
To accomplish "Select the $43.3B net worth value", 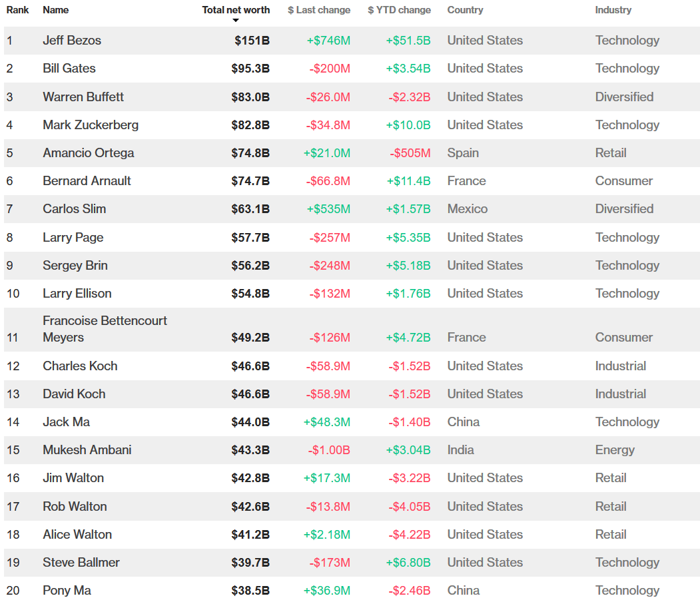I will coord(250,450).
